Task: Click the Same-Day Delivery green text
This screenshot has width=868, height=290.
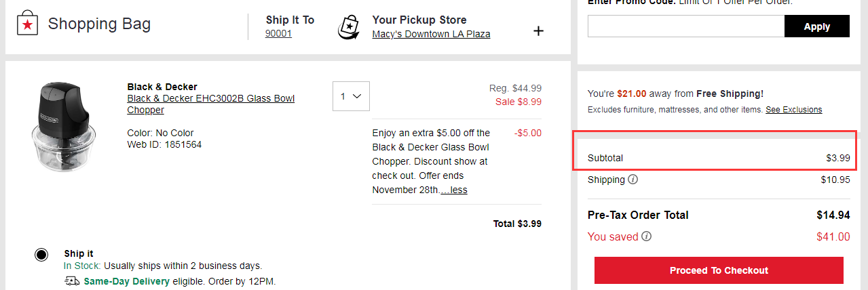Action: tap(126, 281)
